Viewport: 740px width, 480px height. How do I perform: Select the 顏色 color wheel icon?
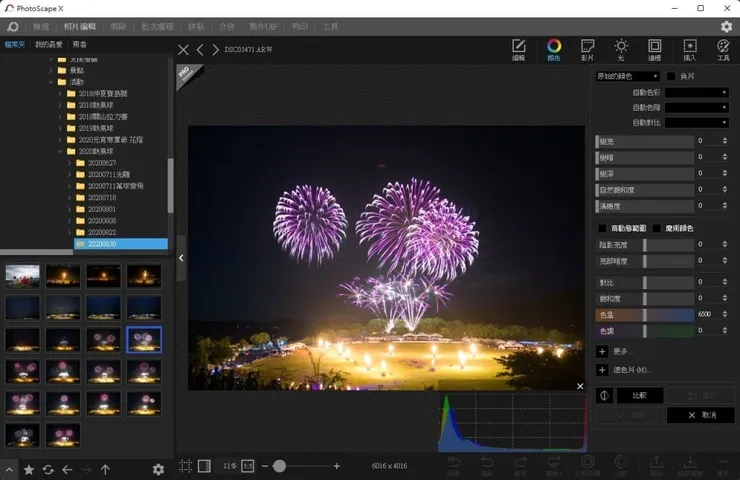coord(553,49)
